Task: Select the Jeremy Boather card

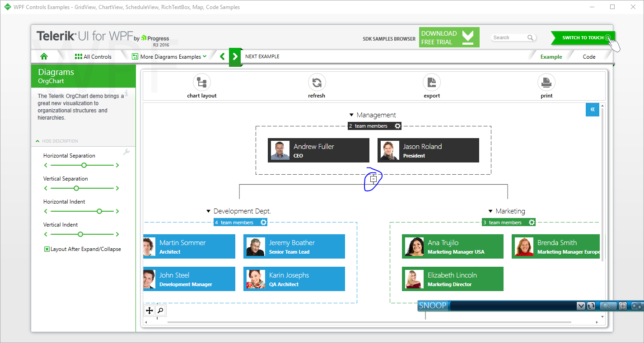Action: pos(294,246)
